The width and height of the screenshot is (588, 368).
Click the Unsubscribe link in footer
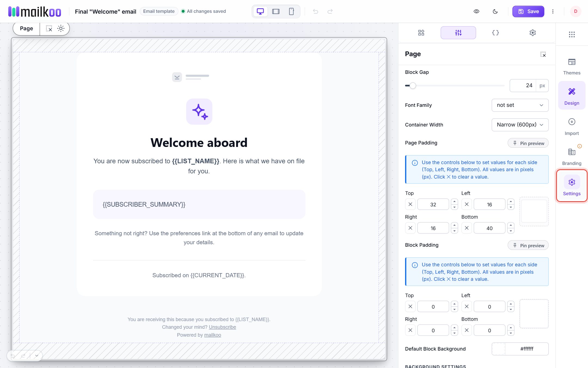(222, 327)
